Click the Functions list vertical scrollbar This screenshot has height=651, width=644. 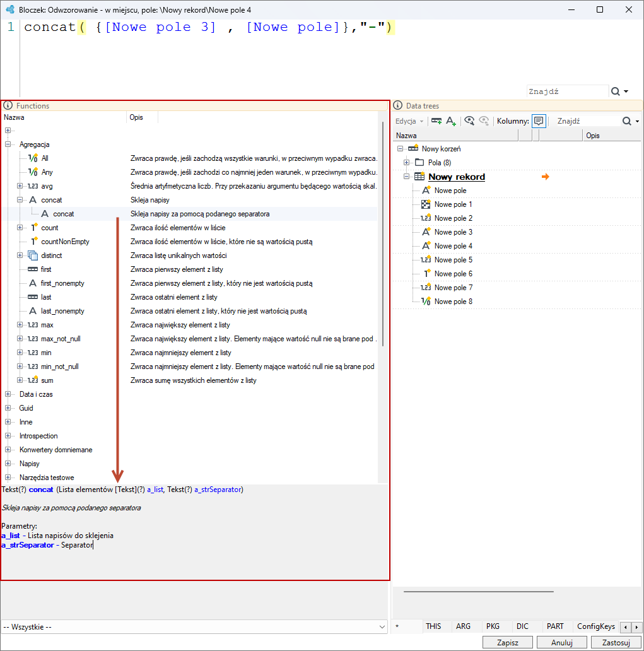pyautogui.click(x=382, y=234)
